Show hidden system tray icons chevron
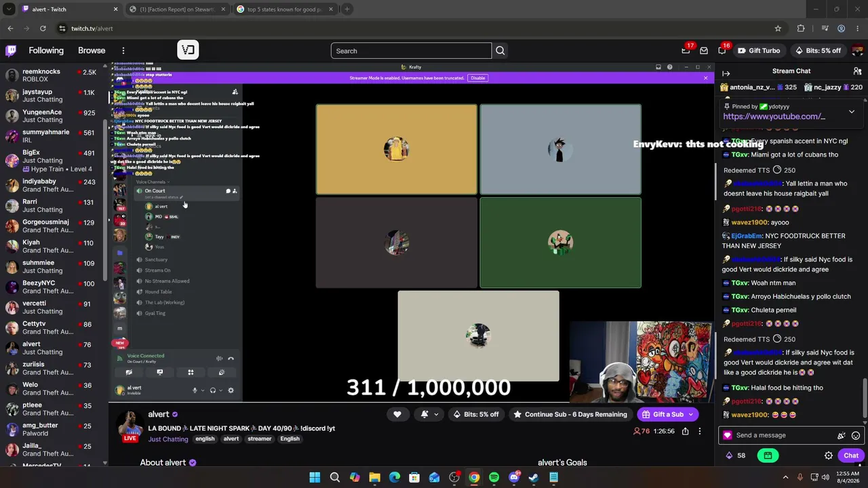Image resolution: width=868 pixels, height=488 pixels. pyautogui.click(x=785, y=477)
